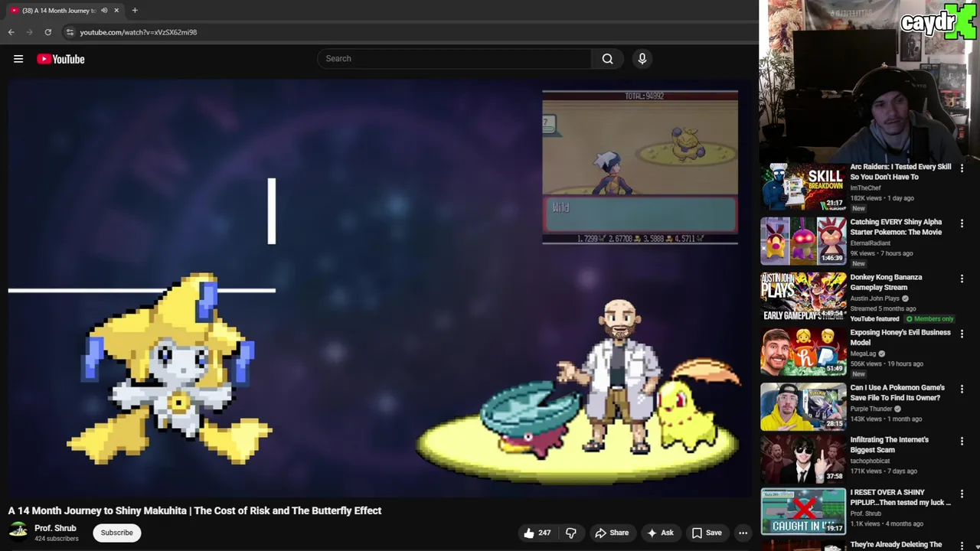Close the '14 Month Journey' browser tab
The width and height of the screenshot is (980, 551).
coord(116,10)
